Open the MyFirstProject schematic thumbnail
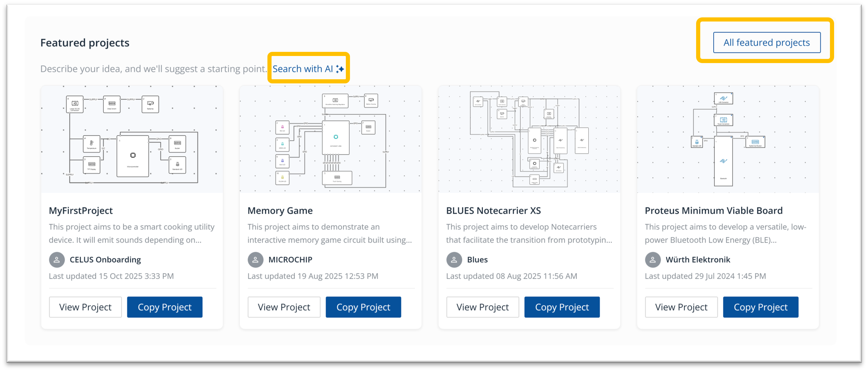 pyautogui.click(x=132, y=139)
